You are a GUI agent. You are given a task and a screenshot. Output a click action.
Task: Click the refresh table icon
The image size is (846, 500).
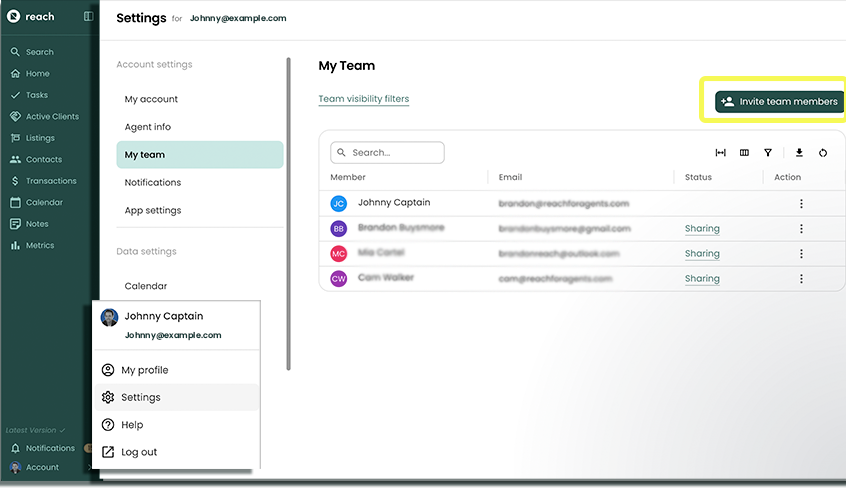click(x=823, y=153)
